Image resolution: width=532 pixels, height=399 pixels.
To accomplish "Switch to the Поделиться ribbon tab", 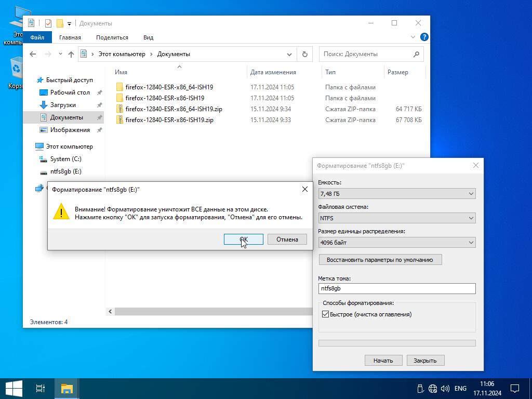I will coord(112,37).
